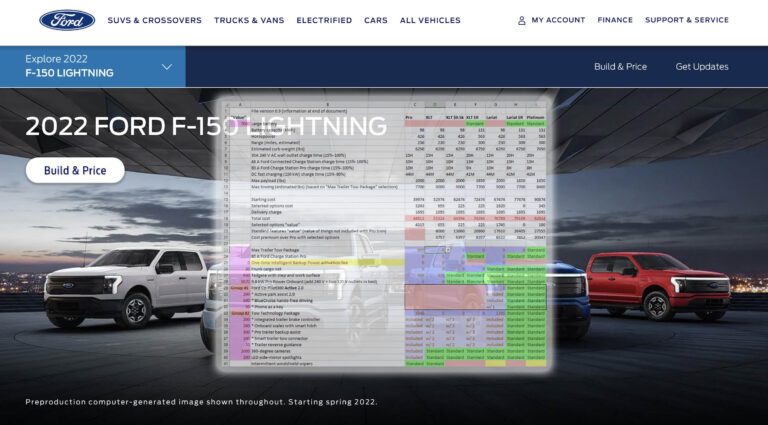Screen dimensions: 768x425
Task: Select the Electrified navigation item
Action: 324,20
